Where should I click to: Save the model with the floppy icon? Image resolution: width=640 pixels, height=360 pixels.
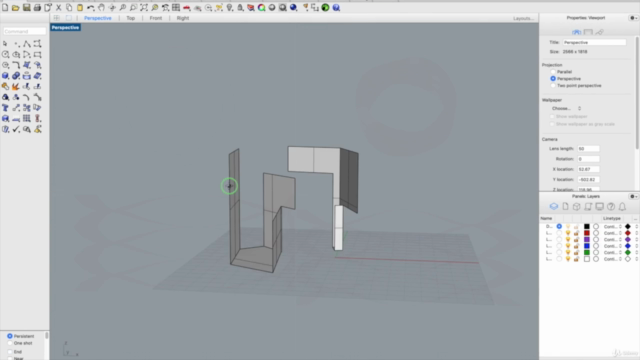coord(27,8)
